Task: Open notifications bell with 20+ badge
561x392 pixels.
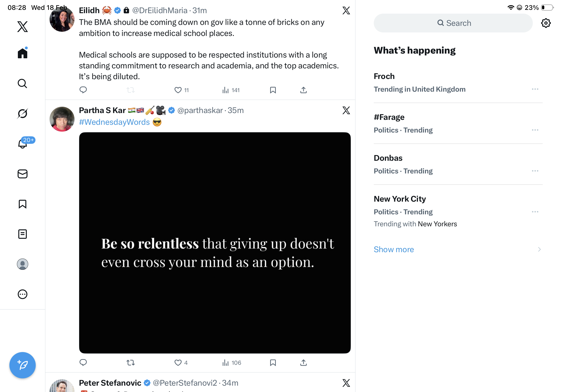Action: (23, 143)
